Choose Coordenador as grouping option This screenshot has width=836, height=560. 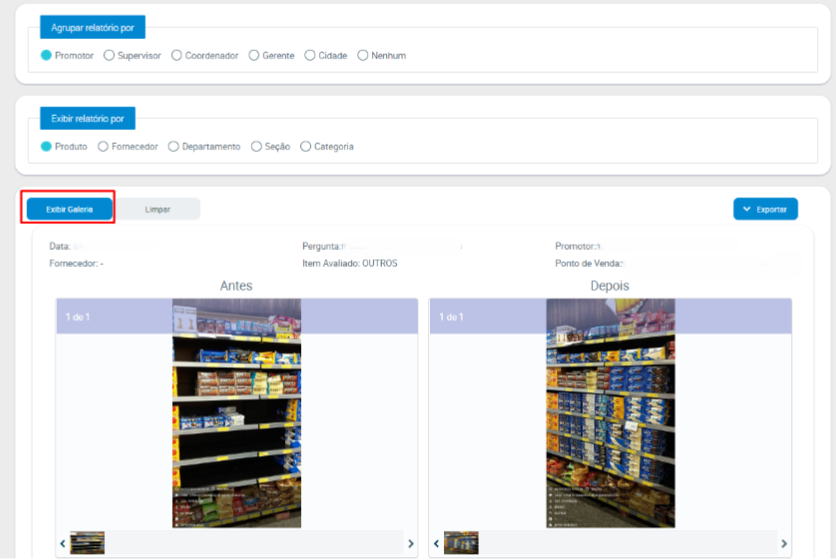(x=177, y=56)
